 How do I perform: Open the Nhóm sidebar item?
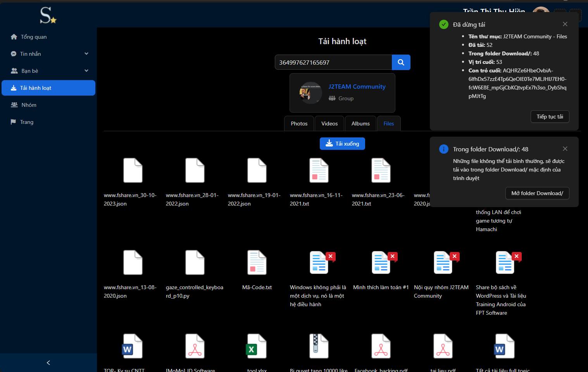click(48, 105)
